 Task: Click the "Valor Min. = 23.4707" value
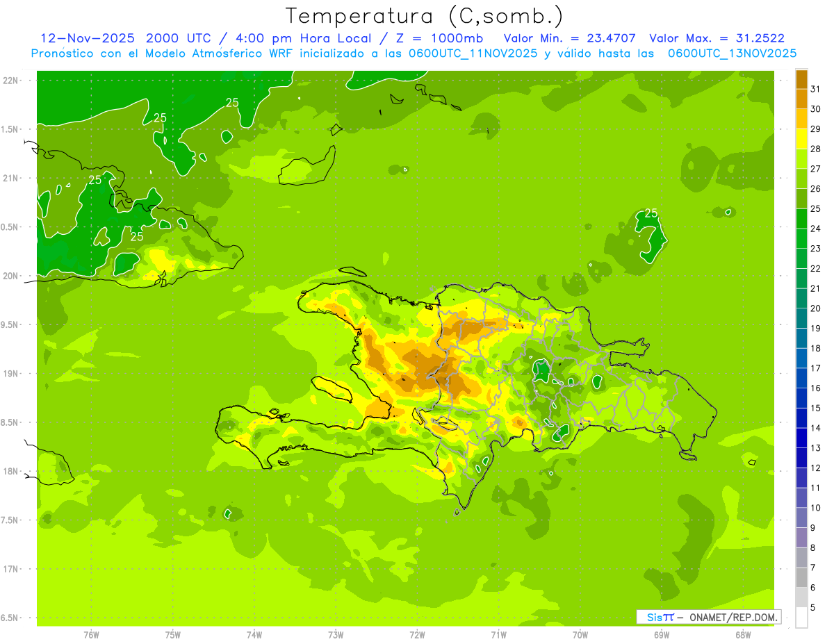569,38
